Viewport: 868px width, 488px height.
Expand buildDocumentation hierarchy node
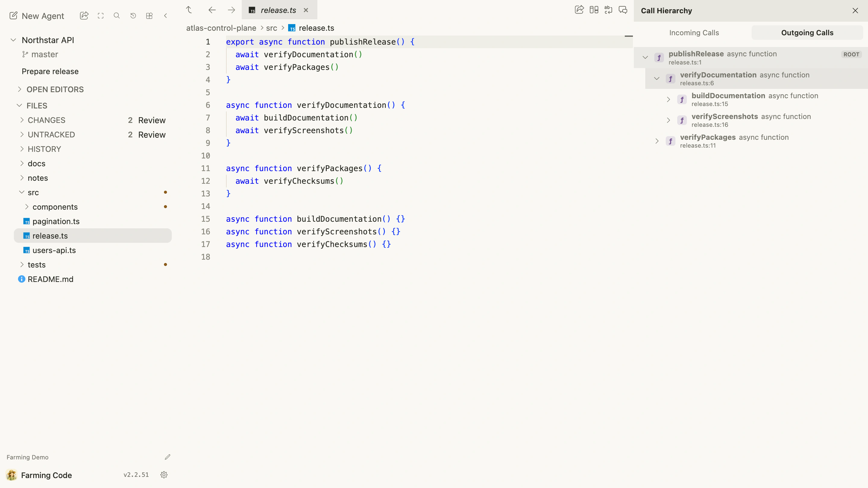(x=668, y=100)
